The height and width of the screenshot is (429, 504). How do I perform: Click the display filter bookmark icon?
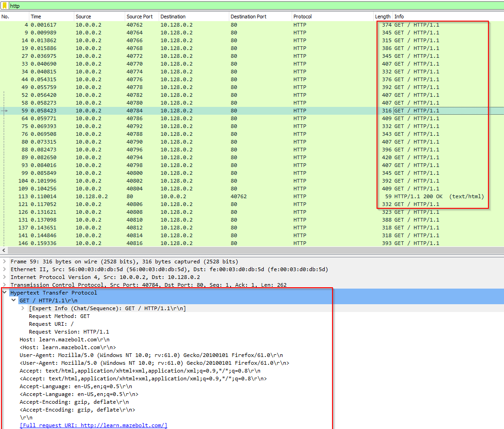[x=5, y=6]
